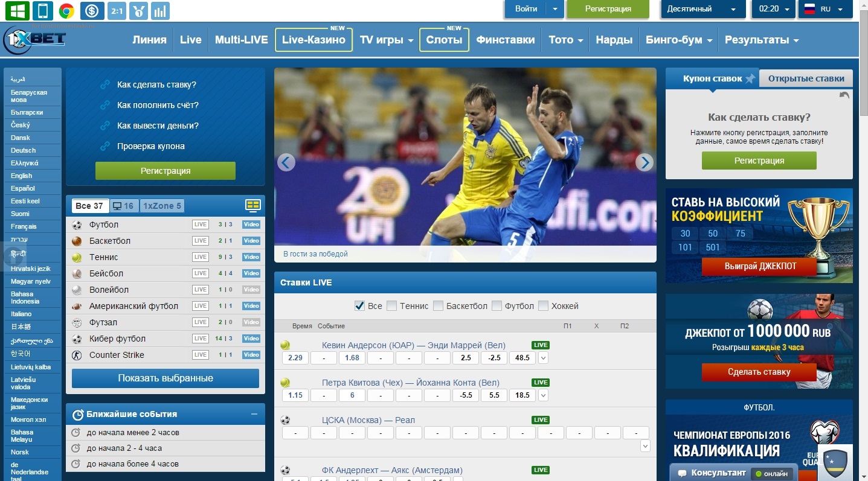Enable the Теннис filter checkbox

tap(392, 306)
